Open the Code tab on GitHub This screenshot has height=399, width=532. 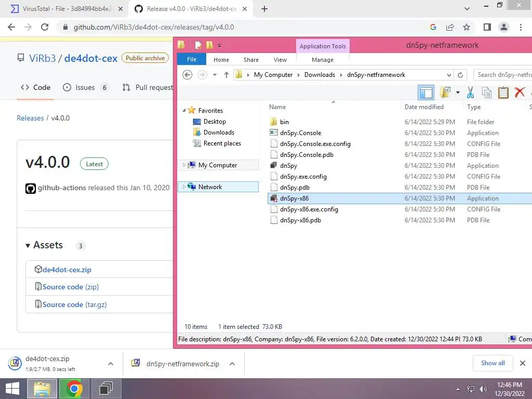(x=35, y=87)
